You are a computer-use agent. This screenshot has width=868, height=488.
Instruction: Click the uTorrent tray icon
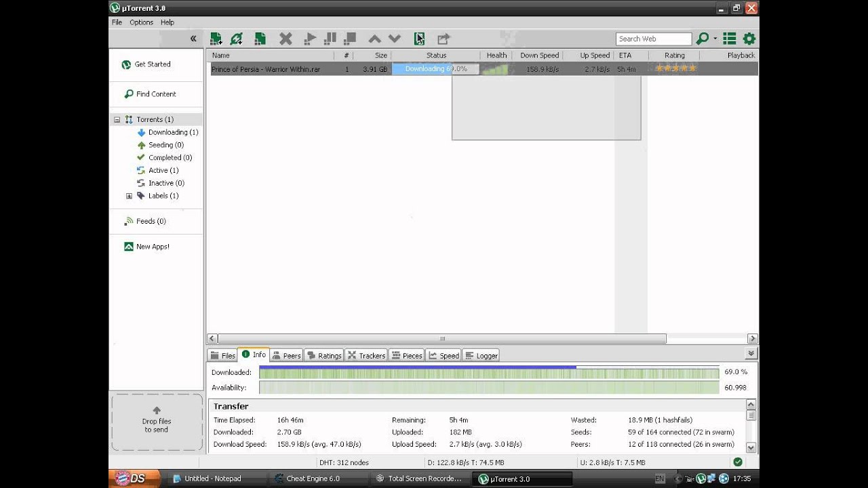coord(701,479)
